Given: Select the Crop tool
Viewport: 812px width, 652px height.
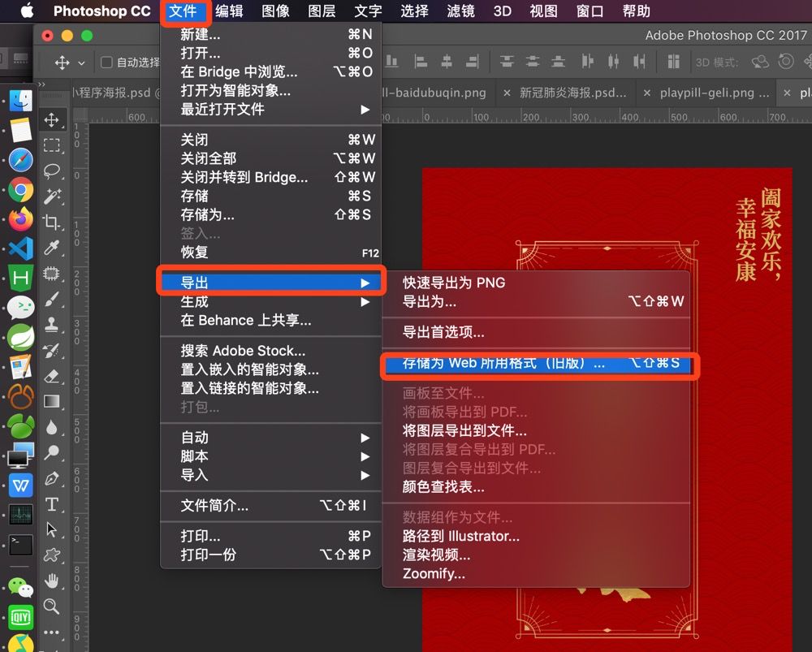Looking at the screenshot, I should pos(53,218).
